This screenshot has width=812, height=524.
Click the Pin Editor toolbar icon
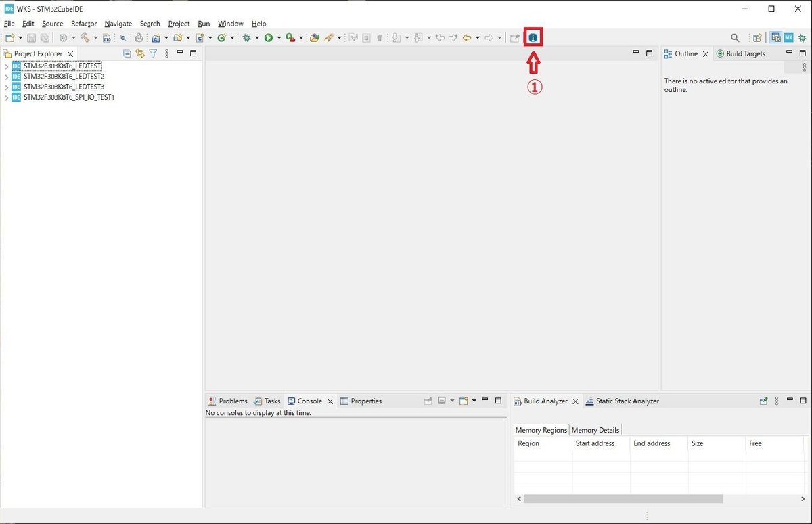coord(514,38)
